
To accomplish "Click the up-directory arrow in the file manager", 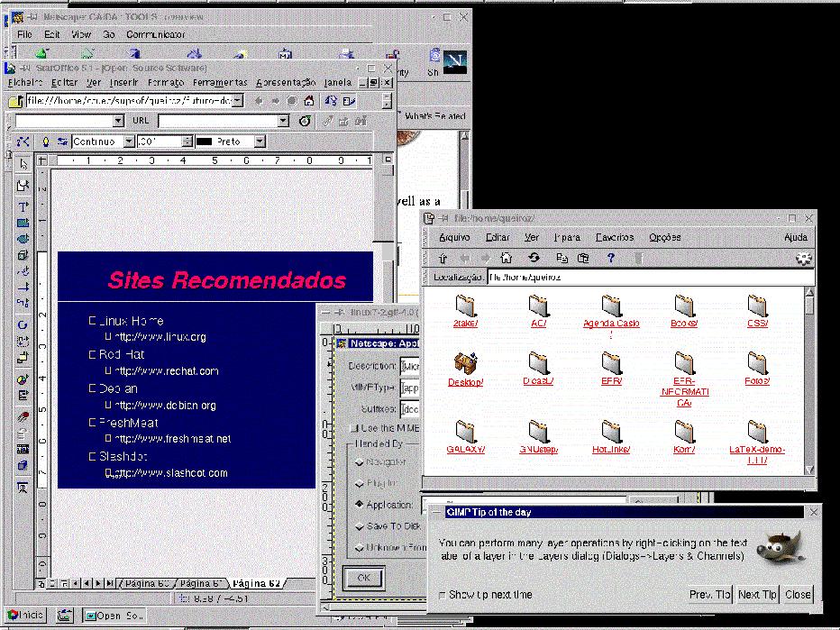I will (x=443, y=258).
